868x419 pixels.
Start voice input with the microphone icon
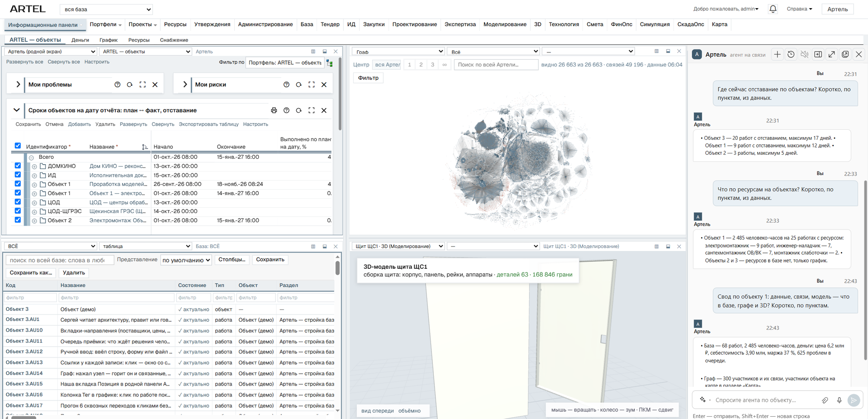(x=839, y=400)
